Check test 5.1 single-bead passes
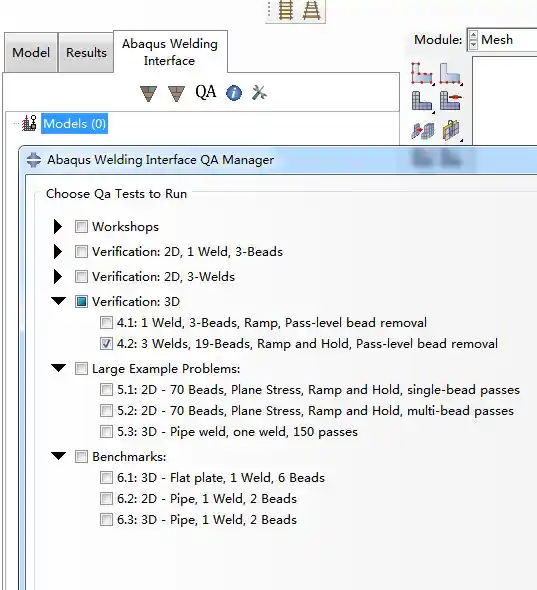537x590 pixels. click(x=106, y=389)
